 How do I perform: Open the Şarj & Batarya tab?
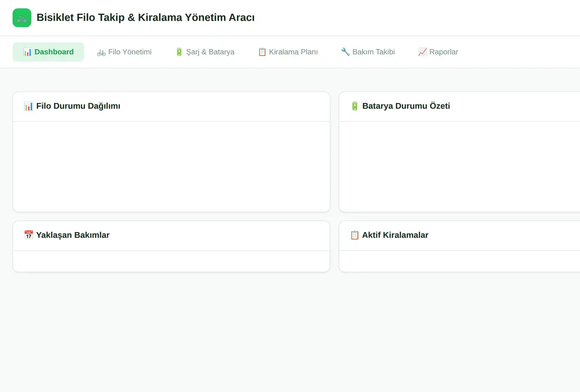204,52
